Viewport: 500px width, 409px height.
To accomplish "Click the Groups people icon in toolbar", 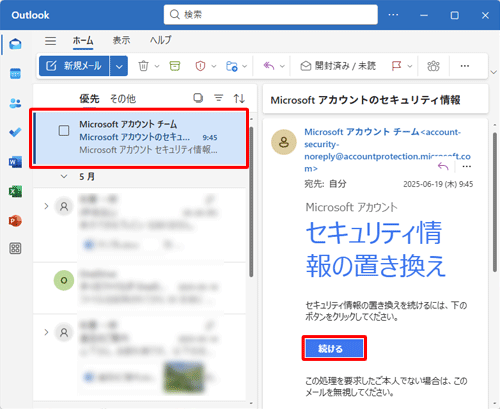I will pyautogui.click(x=433, y=66).
